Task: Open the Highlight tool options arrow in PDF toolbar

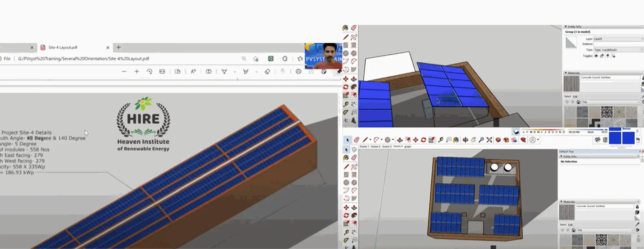Action: point(256,72)
